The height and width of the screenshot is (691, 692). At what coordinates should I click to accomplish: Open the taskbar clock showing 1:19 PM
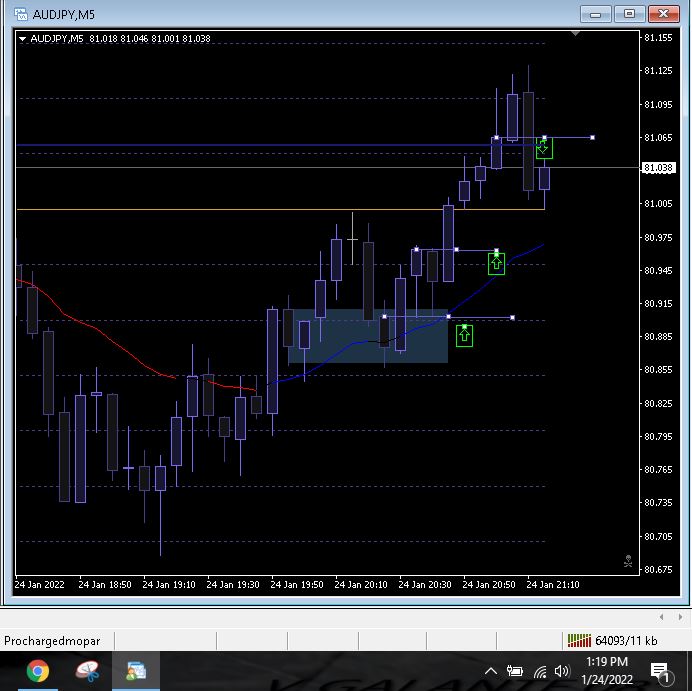(607, 671)
